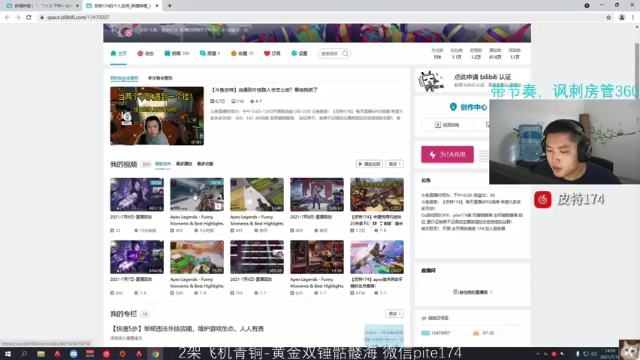The width and height of the screenshot is (640, 360).
Task: Open the 频道 channels tab
Action: coord(210,53)
